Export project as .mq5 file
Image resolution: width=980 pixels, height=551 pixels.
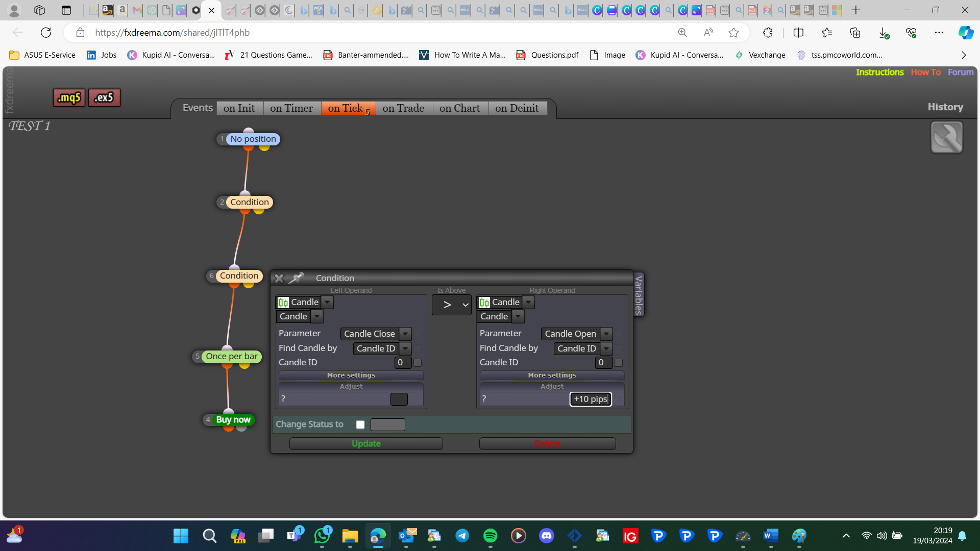coord(69,97)
